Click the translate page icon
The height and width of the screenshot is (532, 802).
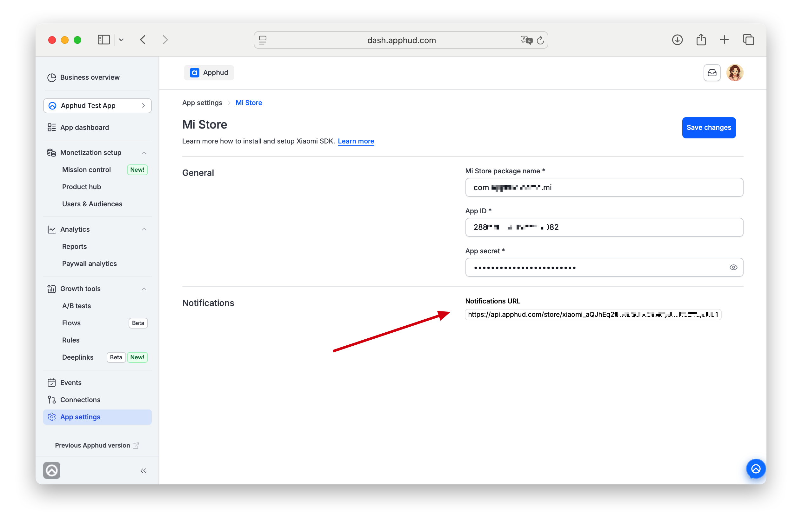pos(526,40)
